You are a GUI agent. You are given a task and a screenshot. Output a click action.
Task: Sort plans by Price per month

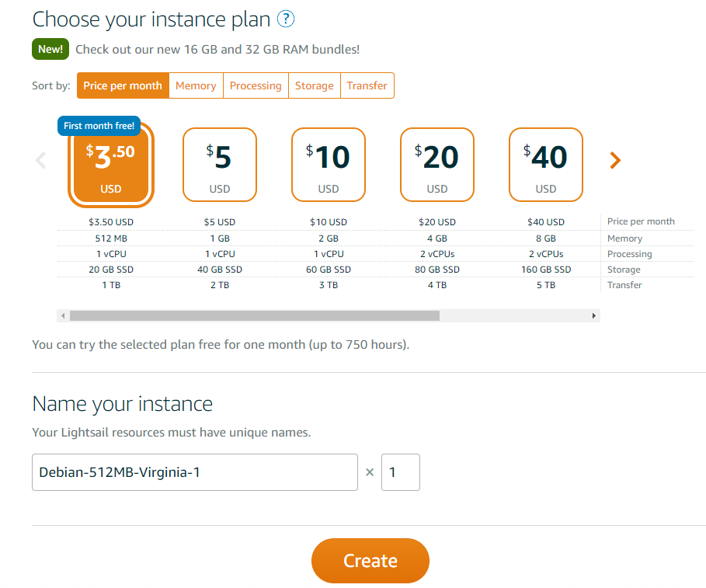click(x=123, y=85)
